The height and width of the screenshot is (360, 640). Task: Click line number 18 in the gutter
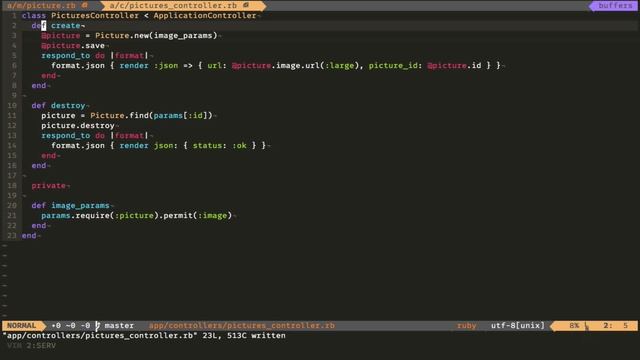coord(12,186)
